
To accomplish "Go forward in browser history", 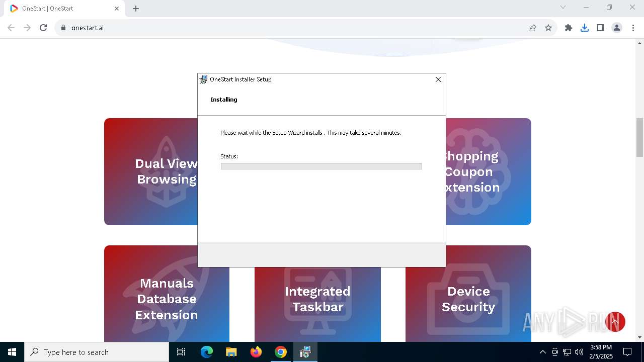I will coord(27,28).
